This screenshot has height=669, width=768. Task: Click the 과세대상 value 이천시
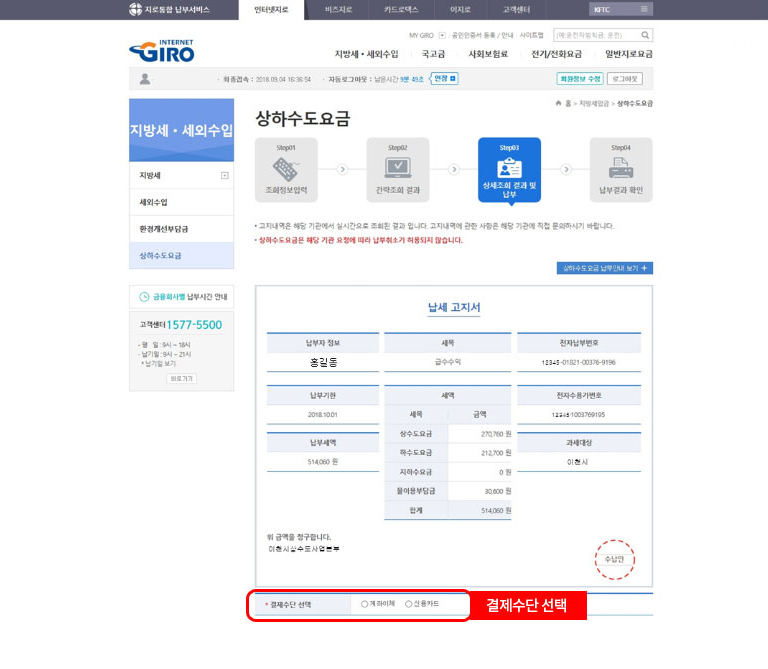coord(577,462)
